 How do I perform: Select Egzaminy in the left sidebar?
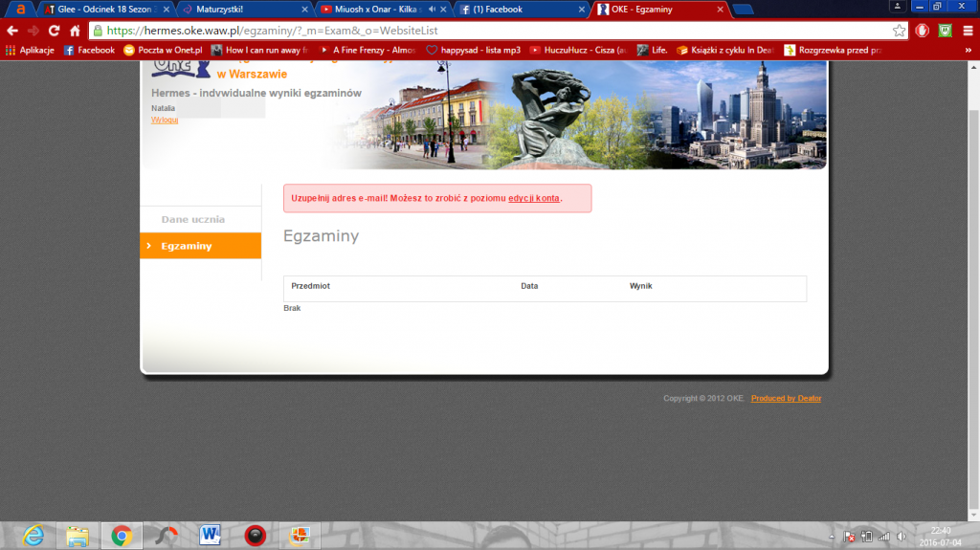tap(187, 246)
